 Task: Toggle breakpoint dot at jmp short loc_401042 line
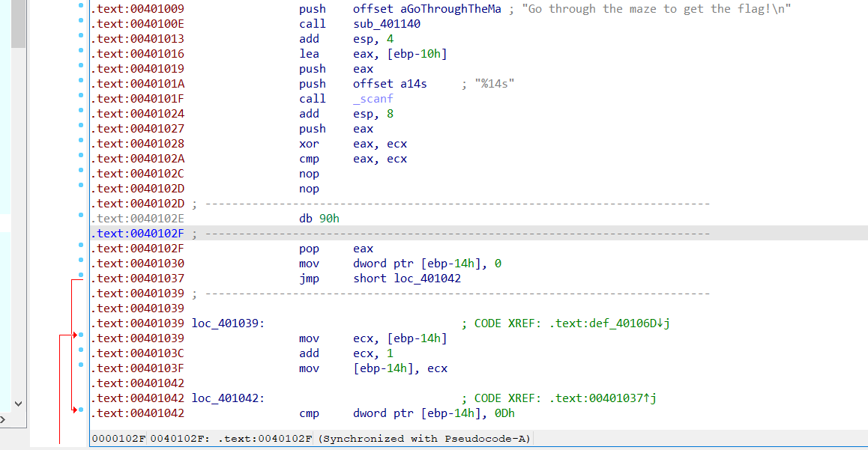pos(81,275)
